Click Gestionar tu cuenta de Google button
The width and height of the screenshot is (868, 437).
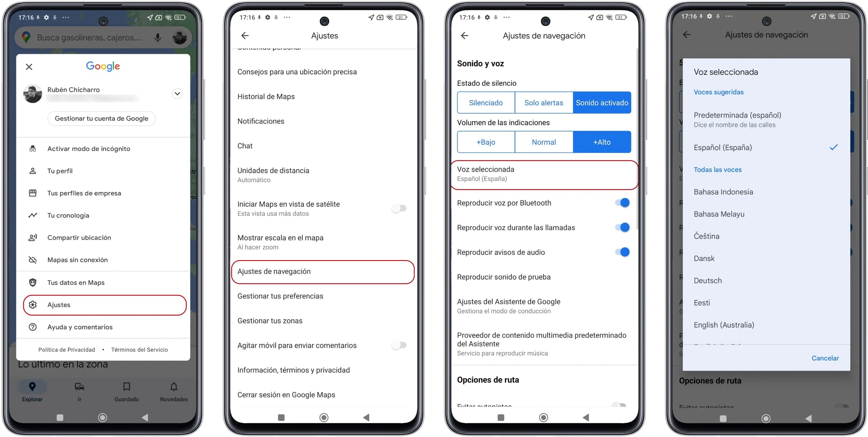coord(103,118)
